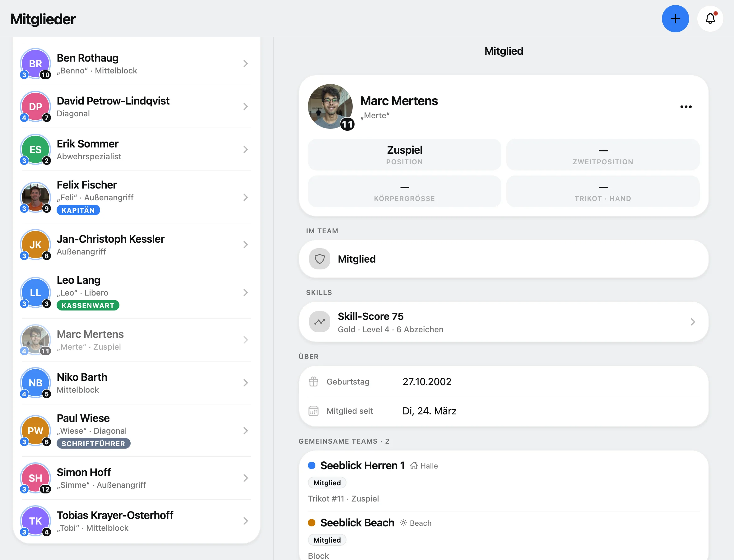Expand Skill-Score 75 details chevron
Image resolution: width=734 pixels, height=560 pixels.
pos(693,322)
